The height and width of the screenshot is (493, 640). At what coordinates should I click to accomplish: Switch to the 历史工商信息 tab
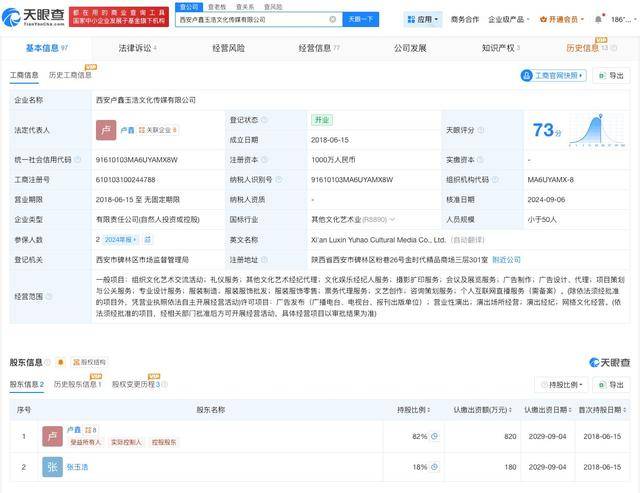point(70,75)
